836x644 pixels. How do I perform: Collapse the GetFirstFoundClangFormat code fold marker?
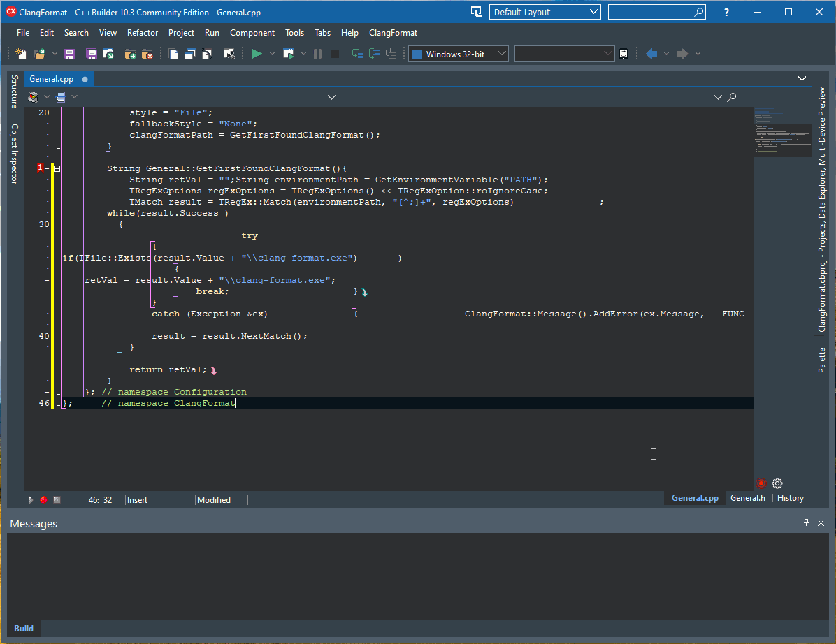[x=57, y=168]
